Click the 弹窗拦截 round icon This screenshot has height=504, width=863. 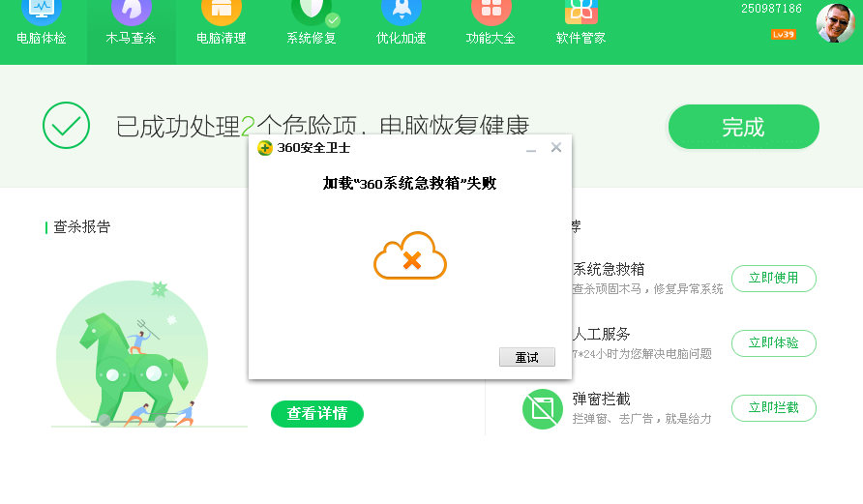pyautogui.click(x=543, y=409)
